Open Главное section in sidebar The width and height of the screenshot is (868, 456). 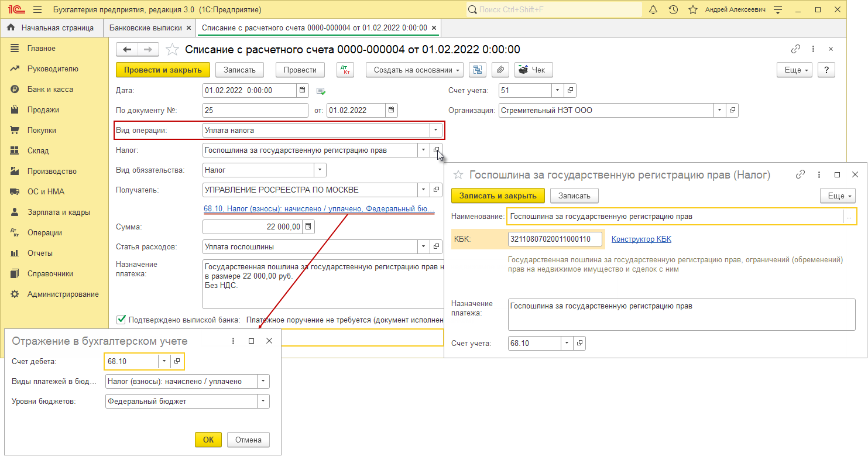42,49
